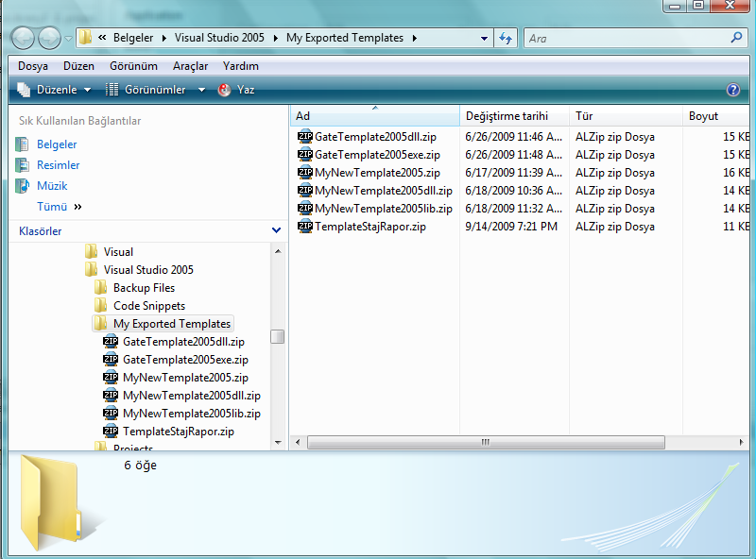Select TemplateStajRapor.zip in the file list
756x559 pixels.
(x=369, y=227)
